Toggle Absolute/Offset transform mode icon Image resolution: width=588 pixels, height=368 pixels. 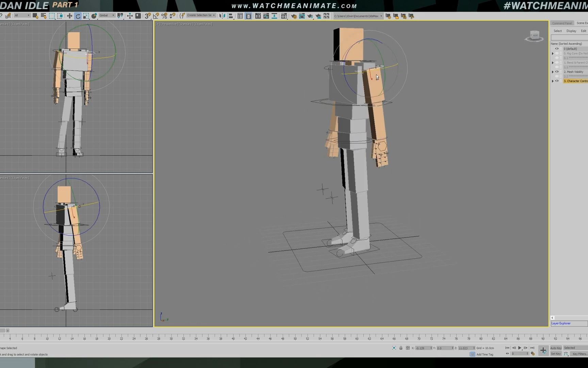point(408,348)
